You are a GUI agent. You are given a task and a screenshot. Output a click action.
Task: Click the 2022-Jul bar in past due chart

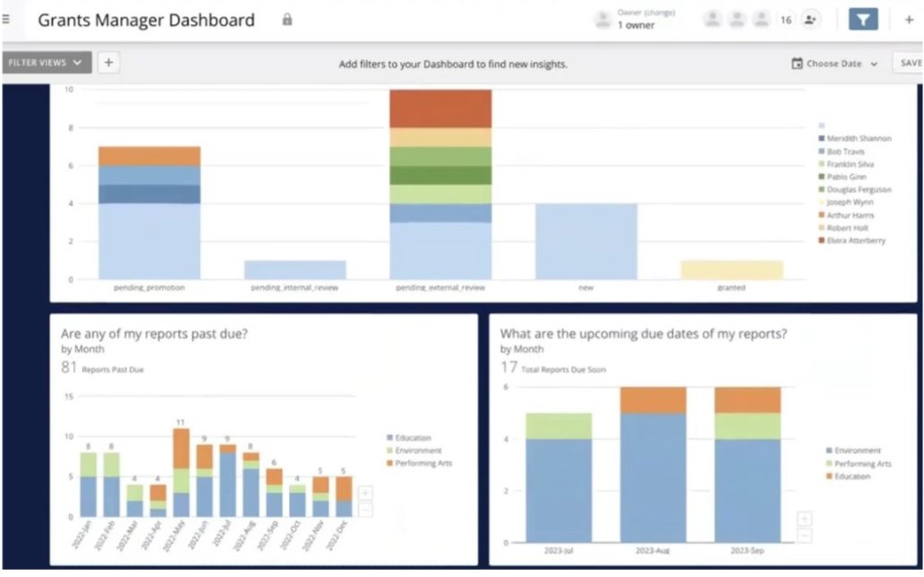(x=227, y=481)
